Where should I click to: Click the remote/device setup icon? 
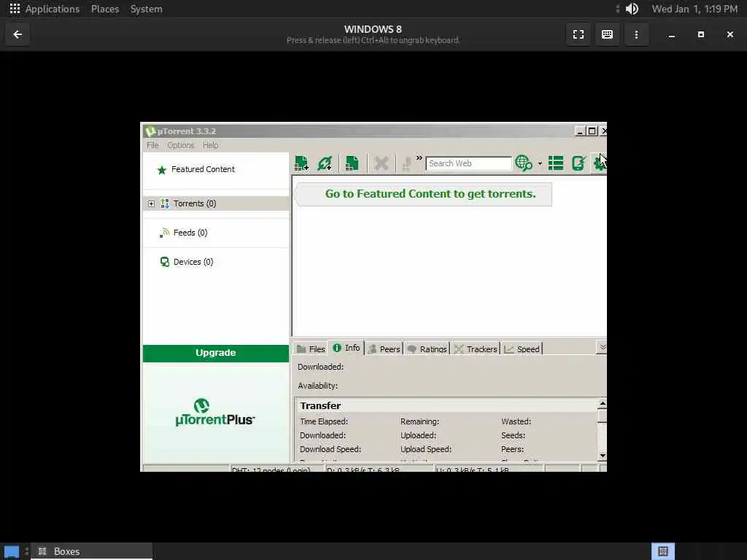pyautogui.click(x=578, y=163)
